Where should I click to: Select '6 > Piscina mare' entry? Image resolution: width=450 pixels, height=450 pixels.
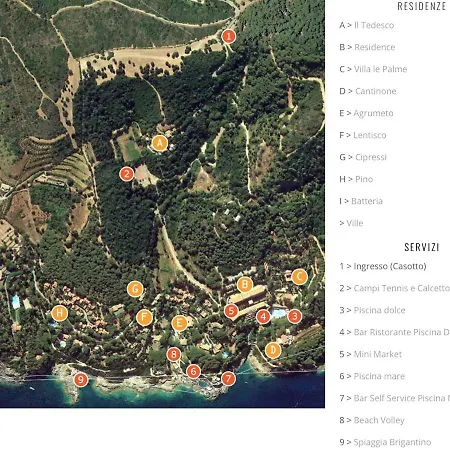pyautogui.click(x=372, y=376)
